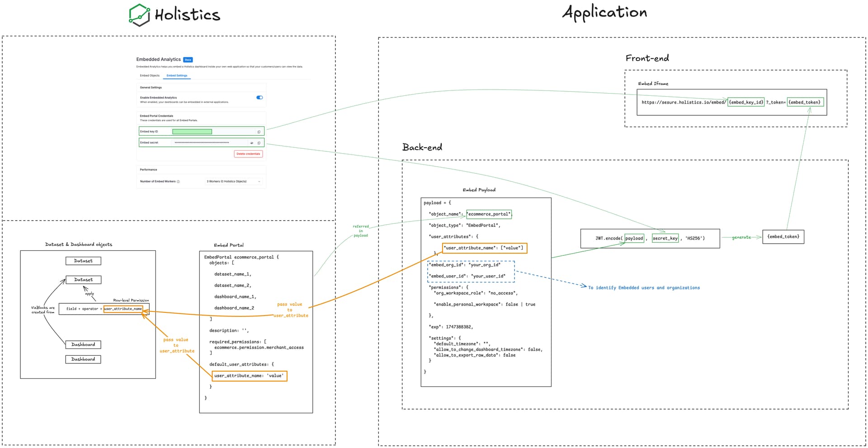Click the Back-end heading
This screenshot has width=868, height=448.
(422, 147)
